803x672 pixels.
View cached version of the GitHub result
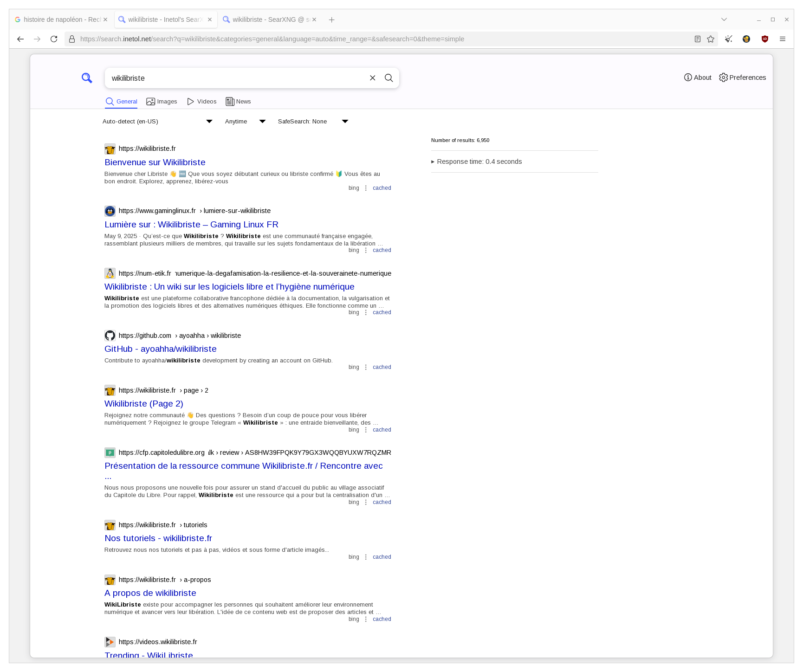click(382, 367)
